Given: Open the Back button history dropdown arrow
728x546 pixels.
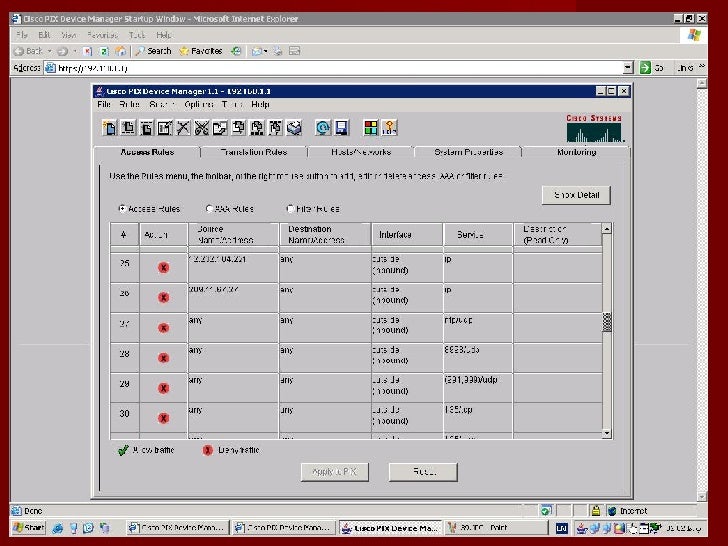Looking at the screenshot, I should point(49,51).
